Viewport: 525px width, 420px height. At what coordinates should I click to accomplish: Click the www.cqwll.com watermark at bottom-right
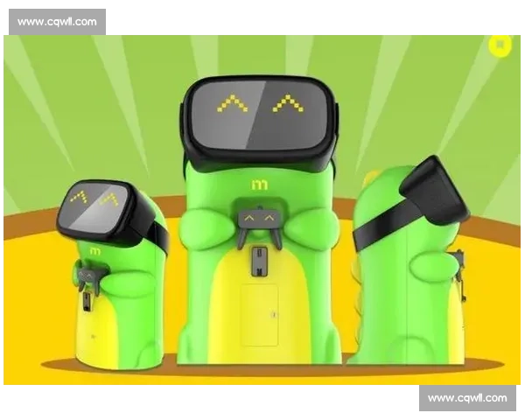467,398
